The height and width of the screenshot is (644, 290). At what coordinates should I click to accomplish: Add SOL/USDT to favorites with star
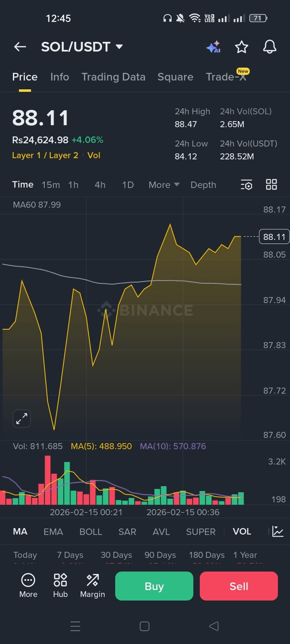(242, 47)
